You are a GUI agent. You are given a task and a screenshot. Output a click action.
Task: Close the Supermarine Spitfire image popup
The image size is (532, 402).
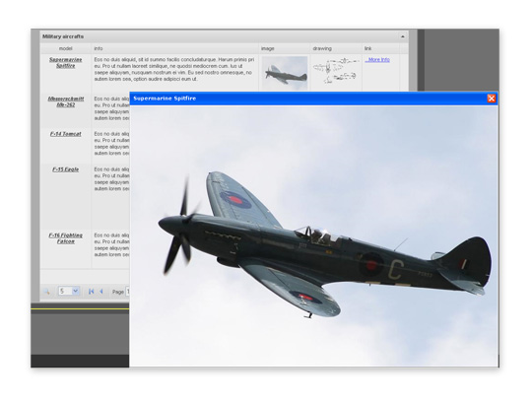click(491, 99)
